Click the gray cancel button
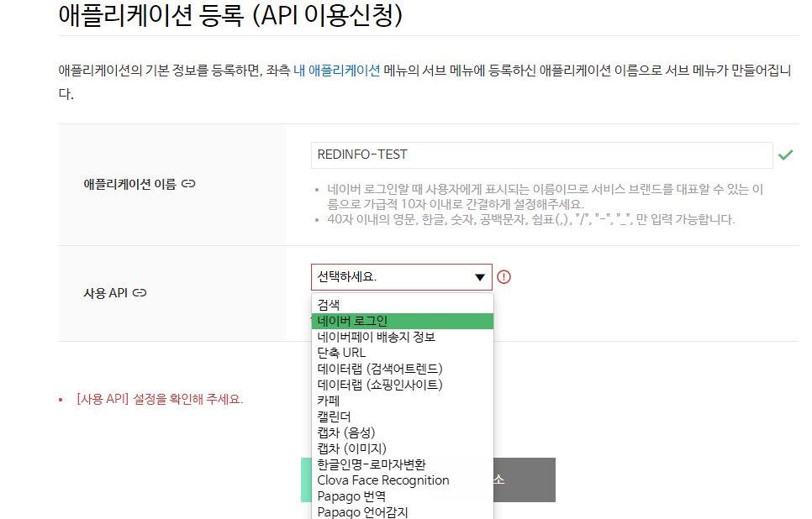The image size is (812, 519). (x=524, y=480)
